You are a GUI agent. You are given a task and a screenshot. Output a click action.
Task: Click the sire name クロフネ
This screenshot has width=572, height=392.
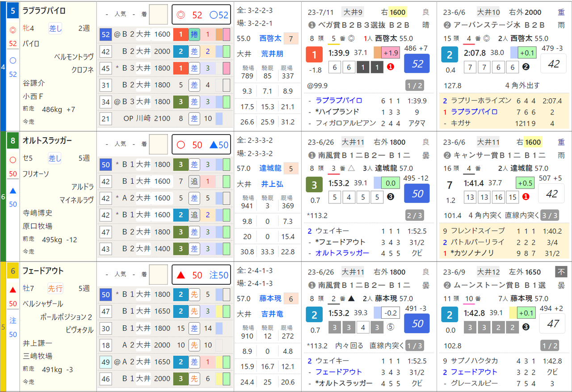[82, 70]
